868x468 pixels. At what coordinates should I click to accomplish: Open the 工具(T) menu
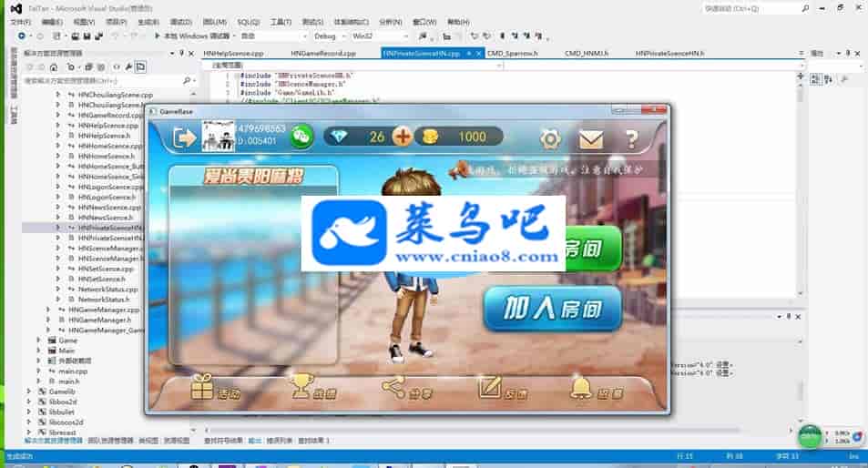pyautogui.click(x=281, y=21)
